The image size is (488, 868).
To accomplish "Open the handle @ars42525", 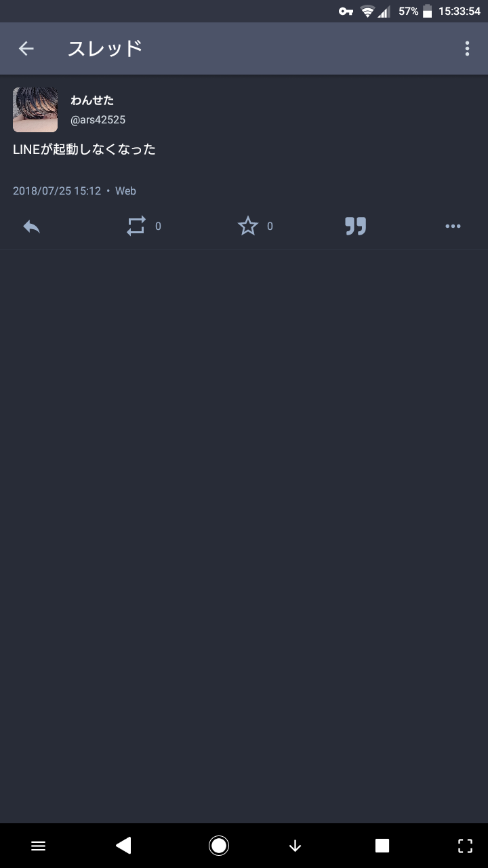I will point(98,120).
